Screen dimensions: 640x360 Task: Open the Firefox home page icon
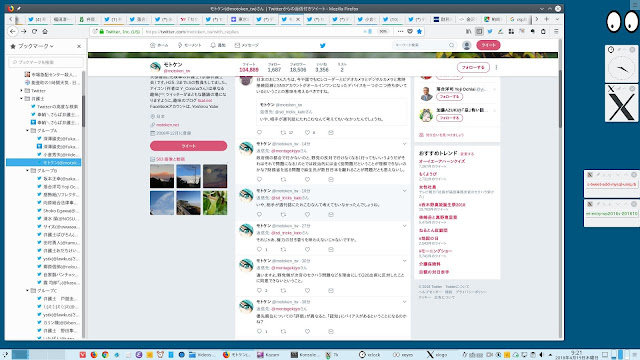tap(45, 31)
